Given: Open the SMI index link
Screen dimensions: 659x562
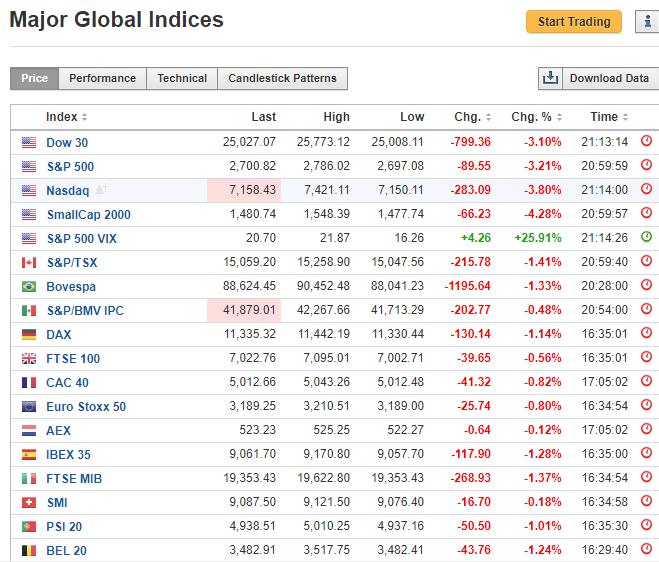Looking at the screenshot, I should point(57,502).
